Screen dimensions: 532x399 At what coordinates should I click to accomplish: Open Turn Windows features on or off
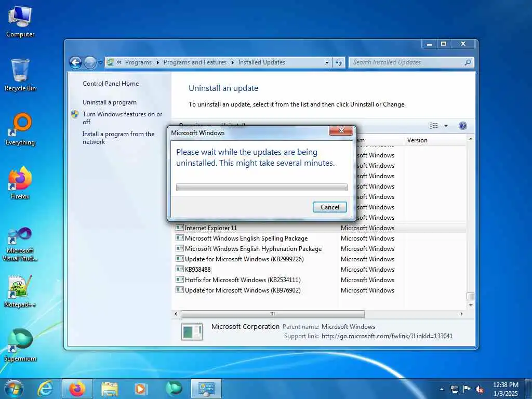(122, 118)
